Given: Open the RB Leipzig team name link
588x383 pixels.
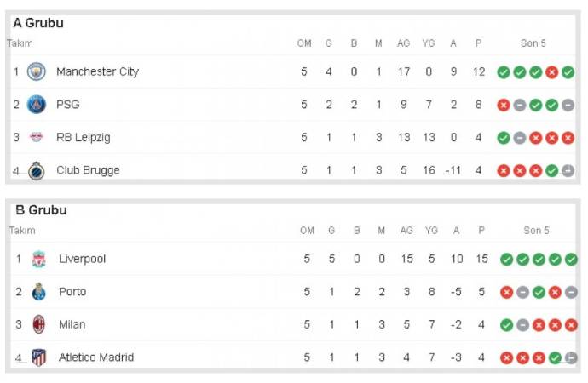Looking at the screenshot, I should [84, 137].
